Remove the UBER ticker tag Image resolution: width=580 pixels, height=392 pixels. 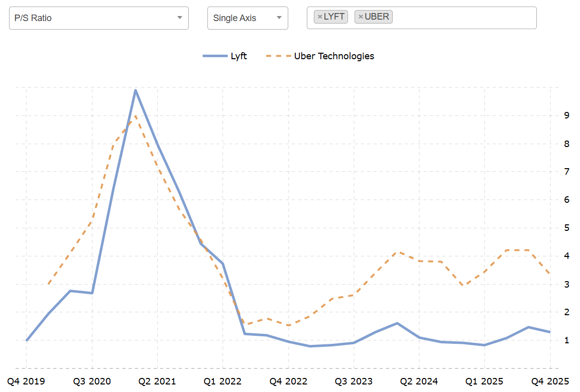(x=361, y=17)
